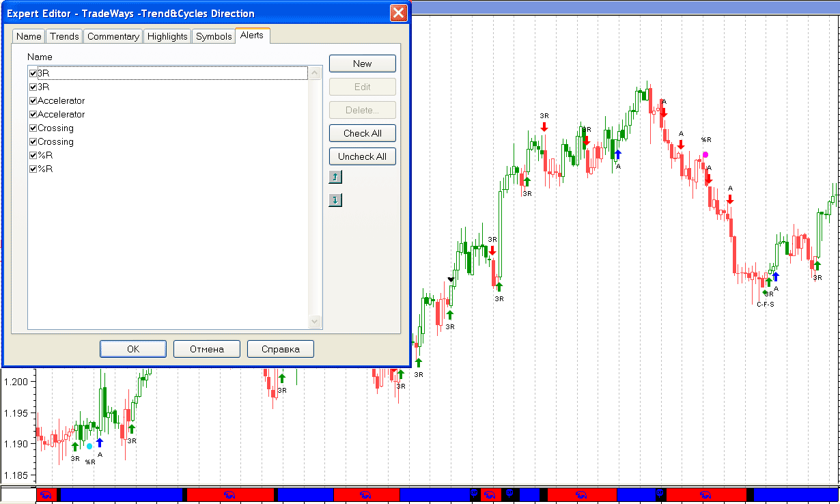This screenshot has width=840, height=504.
Task: Go to the Commentary tab
Action: coord(113,36)
